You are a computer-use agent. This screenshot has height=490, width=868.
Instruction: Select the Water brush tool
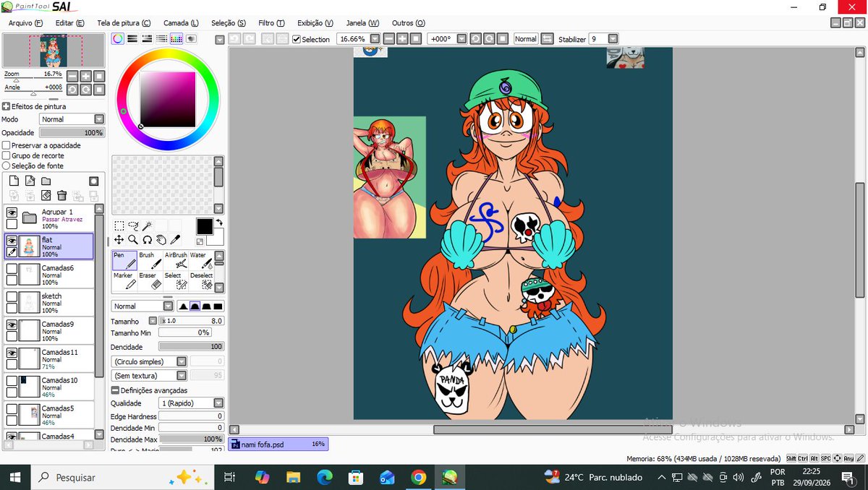(x=200, y=260)
